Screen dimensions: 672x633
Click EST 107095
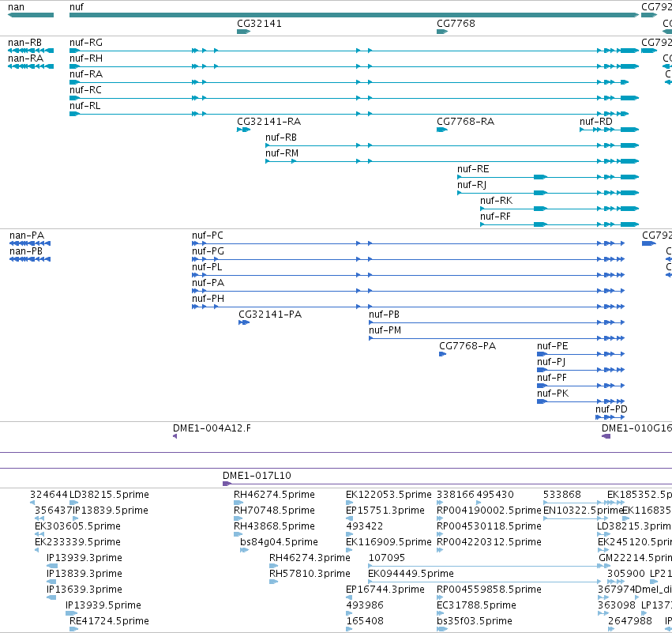point(387,559)
